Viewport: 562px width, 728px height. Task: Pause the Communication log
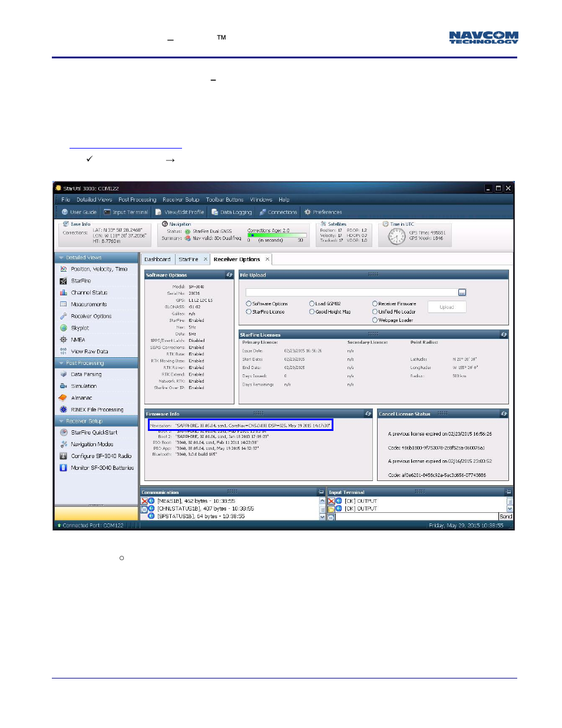pos(144,509)
